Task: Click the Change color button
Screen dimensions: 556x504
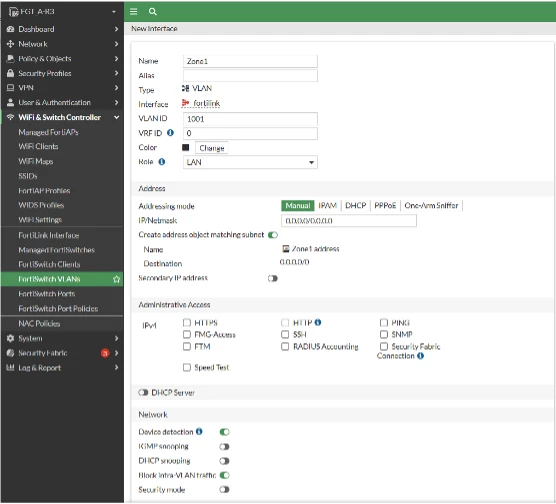Action: pos(212,148)
